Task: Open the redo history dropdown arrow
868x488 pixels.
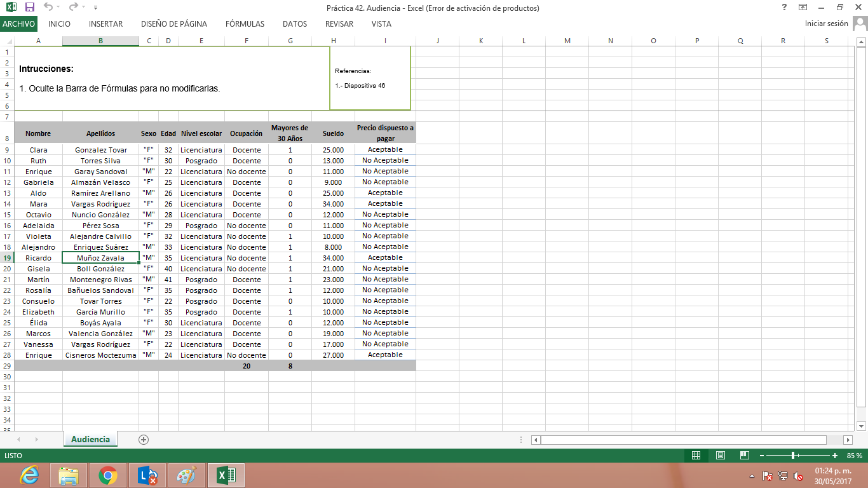Action: pos(83,8)
